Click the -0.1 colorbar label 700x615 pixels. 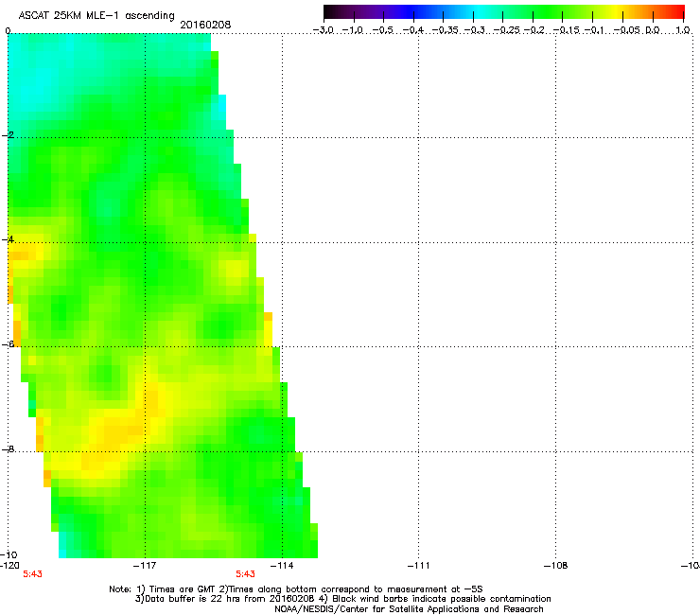pyautogui.click(x=595, y=30)
